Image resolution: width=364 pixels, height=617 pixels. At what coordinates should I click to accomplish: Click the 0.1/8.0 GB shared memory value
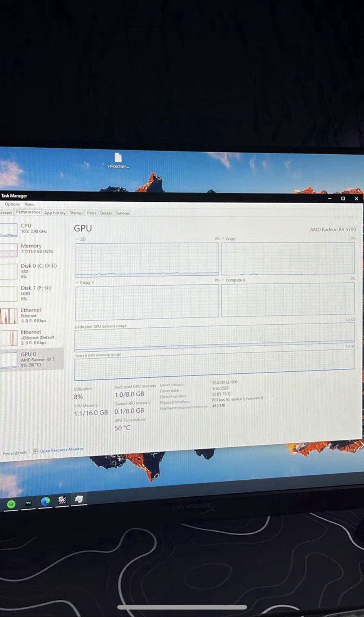click(x=129, y=411)
